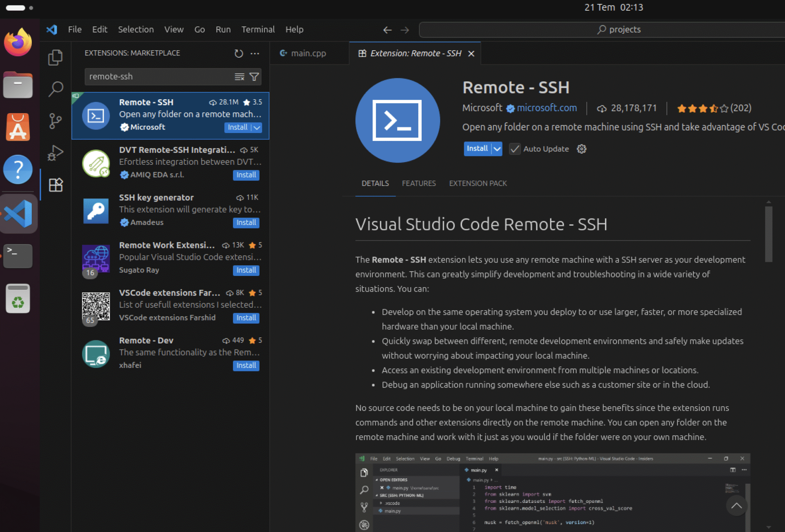Clear the extension search input via clear icon
Viewport: 785px width, 532px height.
240,77
